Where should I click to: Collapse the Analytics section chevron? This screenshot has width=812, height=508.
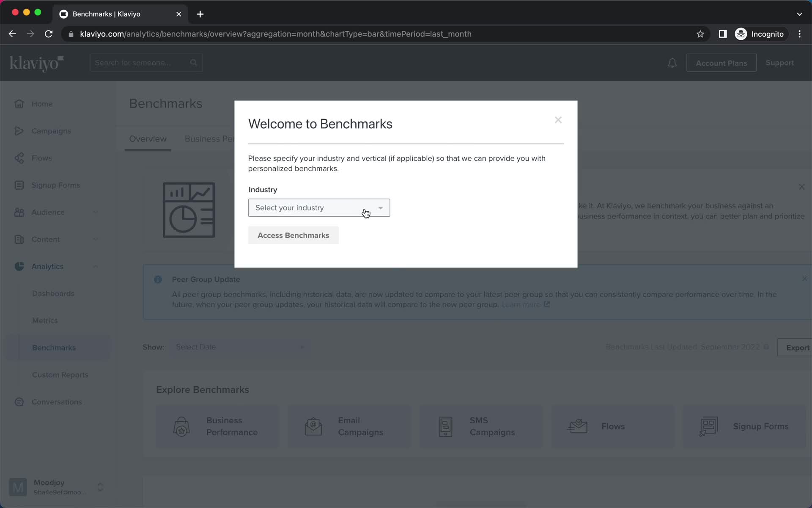click(96, 266)
